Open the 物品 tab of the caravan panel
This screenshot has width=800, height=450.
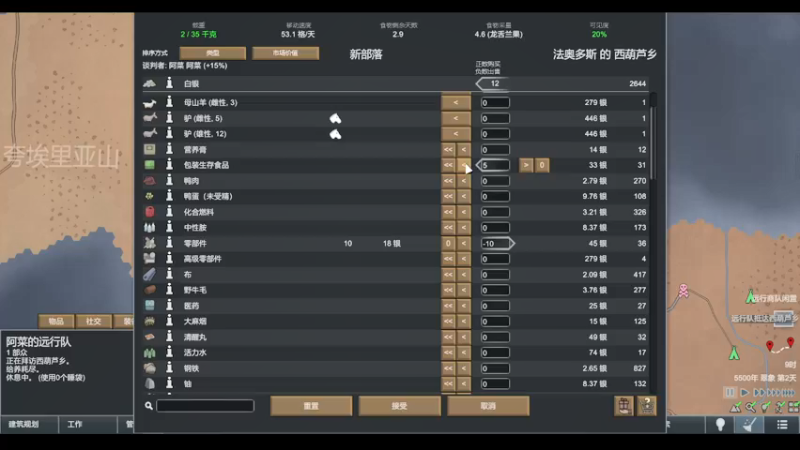(x=56, y=321)
